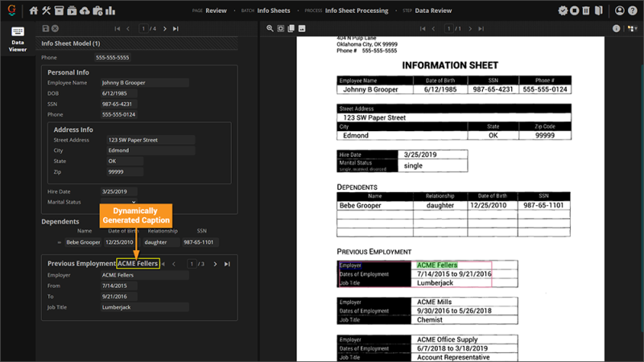Viewport: 644px width, 362px height.
Task: Open the Home page icon
Action: [x=34, y=10]
